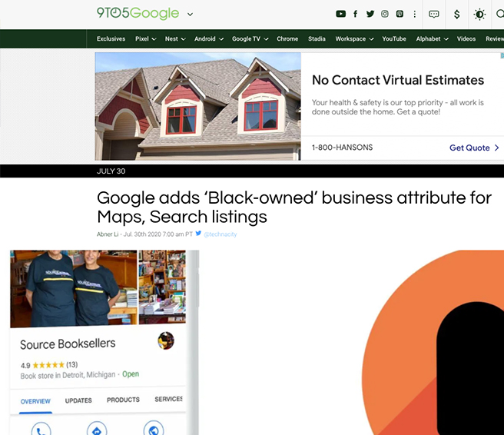504x435 pixels.
Task: Expand the Pixel dropdown menu
Action: [x=146, y=39]
